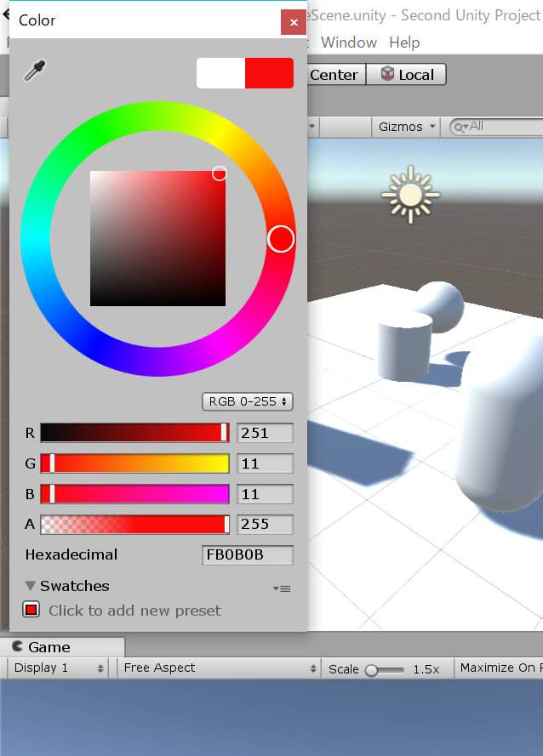543x756 pixels.
Task: Click the G green channel slider
Action: point(134,463)
